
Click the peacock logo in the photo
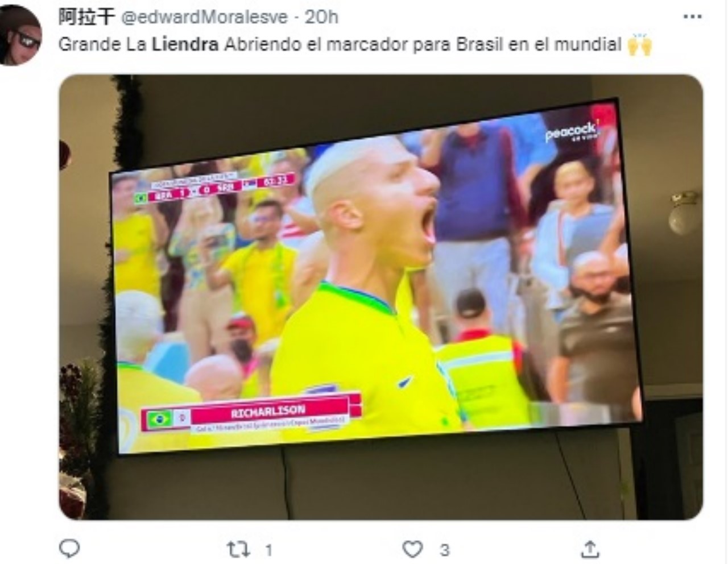pos(571,132)
